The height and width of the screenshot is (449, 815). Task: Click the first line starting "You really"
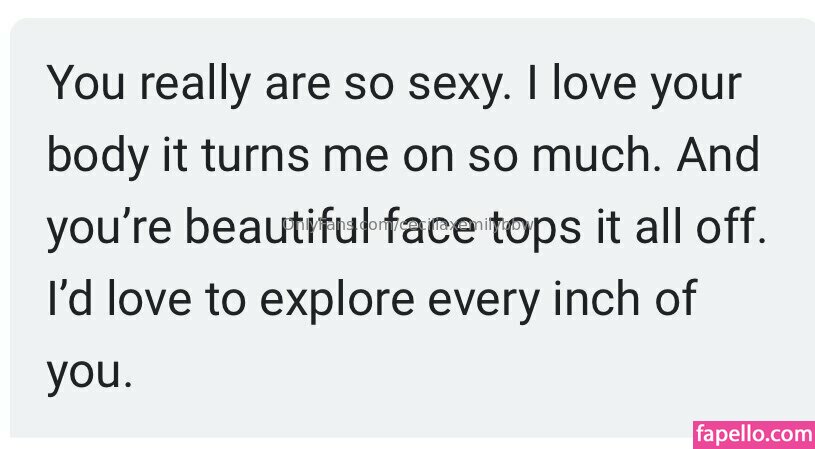[x=393, y=84]
